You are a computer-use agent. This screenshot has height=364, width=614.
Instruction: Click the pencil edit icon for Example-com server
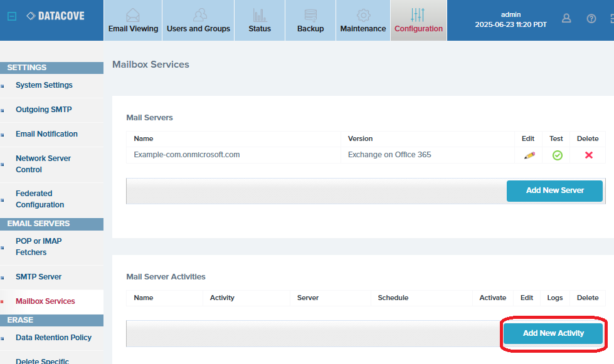pos(529,155)
